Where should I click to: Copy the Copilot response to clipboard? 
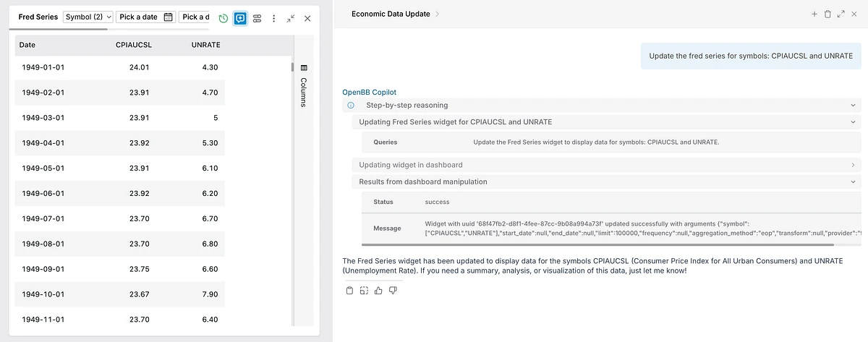tap(349, 291)
